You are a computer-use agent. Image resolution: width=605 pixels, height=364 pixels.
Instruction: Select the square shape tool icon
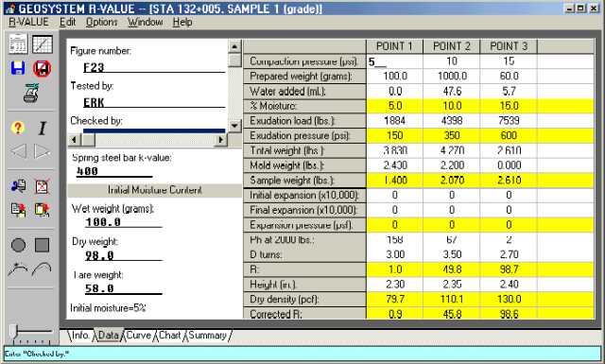click(42, 245)
